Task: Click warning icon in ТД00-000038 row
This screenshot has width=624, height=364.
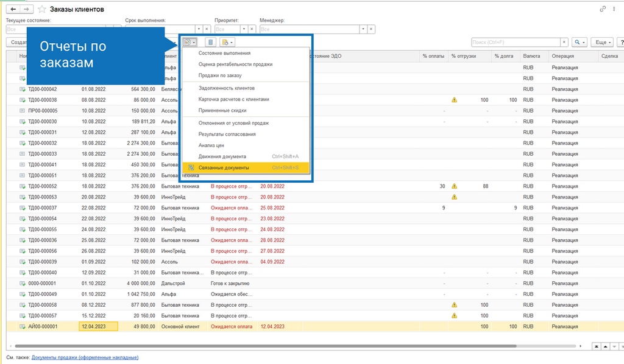Action: (x=454, y=100)
